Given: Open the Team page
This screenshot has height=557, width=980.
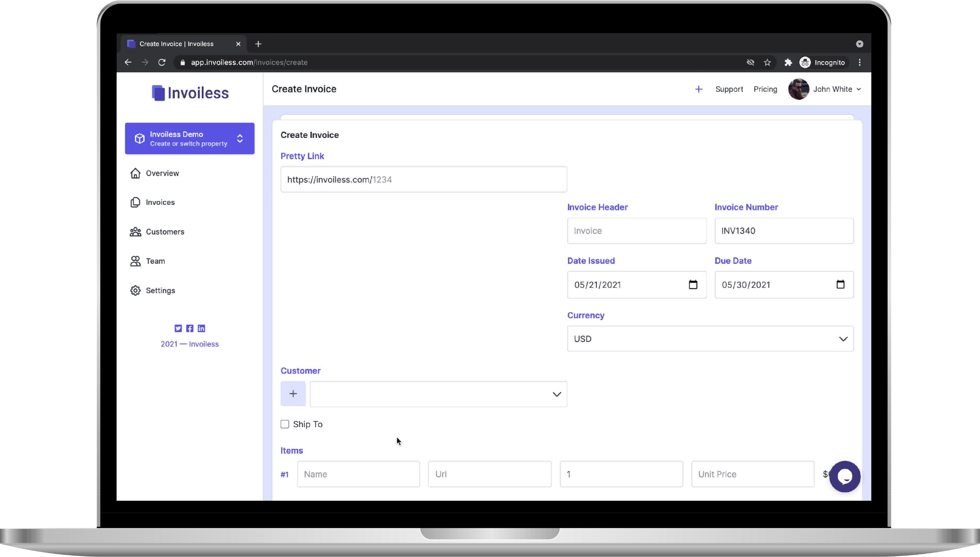Looking at the screenshot, I should (x=155, y=261).
